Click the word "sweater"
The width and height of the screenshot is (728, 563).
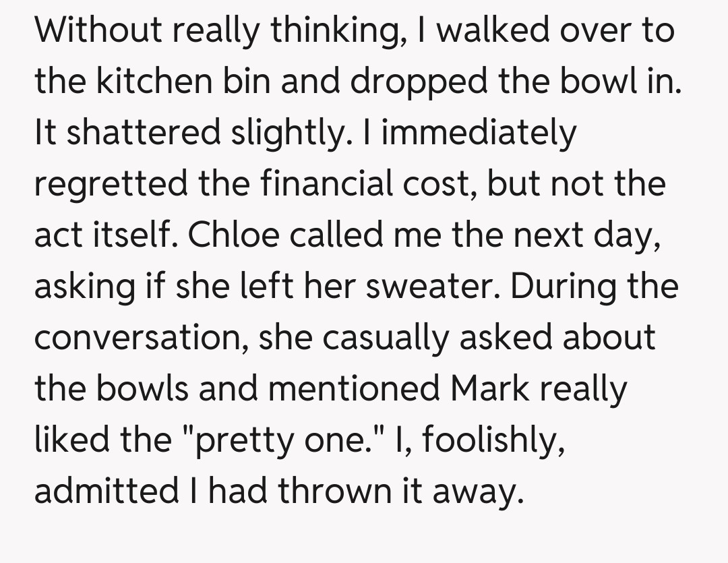[429, 287]
